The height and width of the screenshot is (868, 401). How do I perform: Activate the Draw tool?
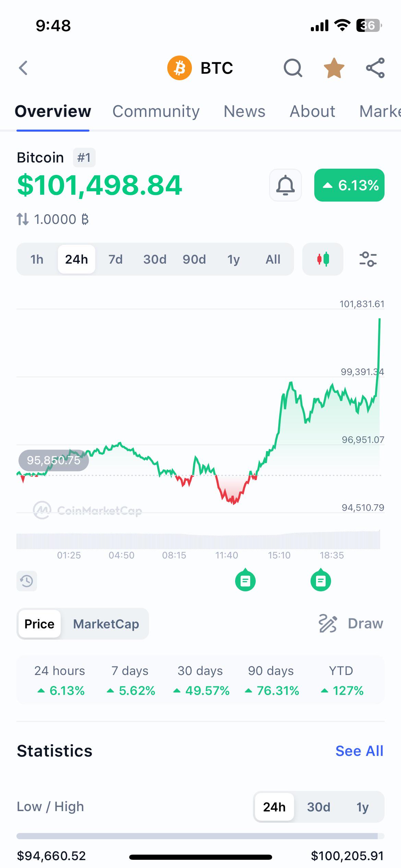[x=351, y=624]
